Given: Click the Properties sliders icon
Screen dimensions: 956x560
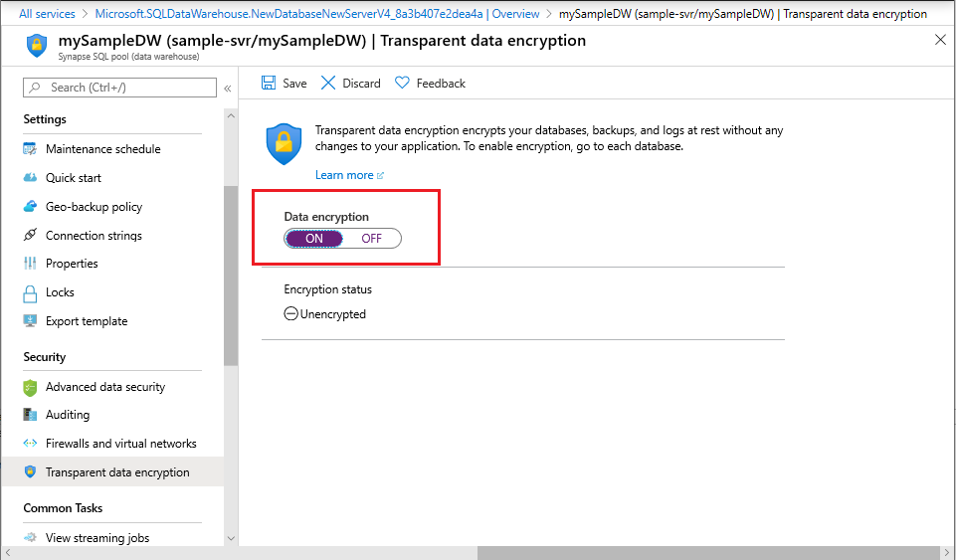Looking at the screenshot, I should coord(30,264).
